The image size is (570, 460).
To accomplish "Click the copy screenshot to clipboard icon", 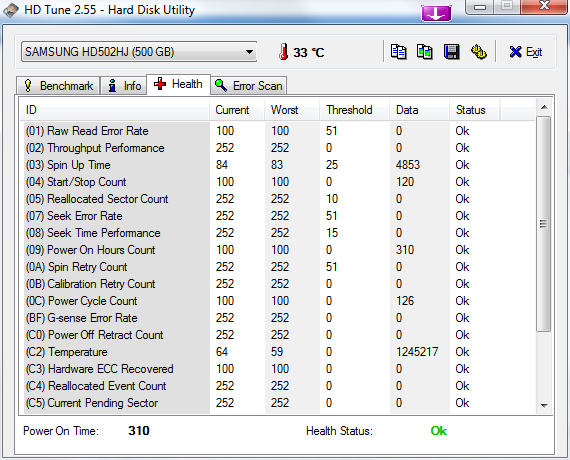I will [x=425, y=52].
